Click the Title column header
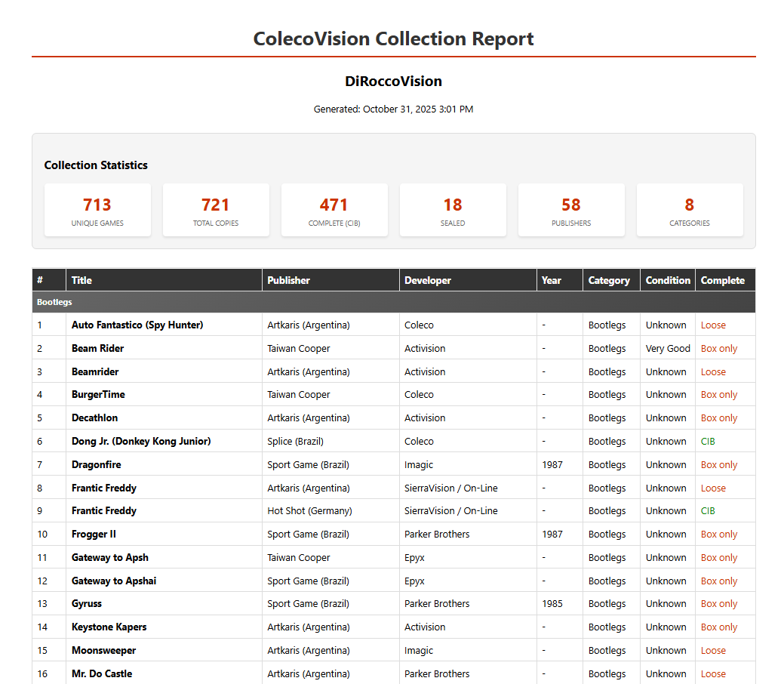 tap(81, 280)
